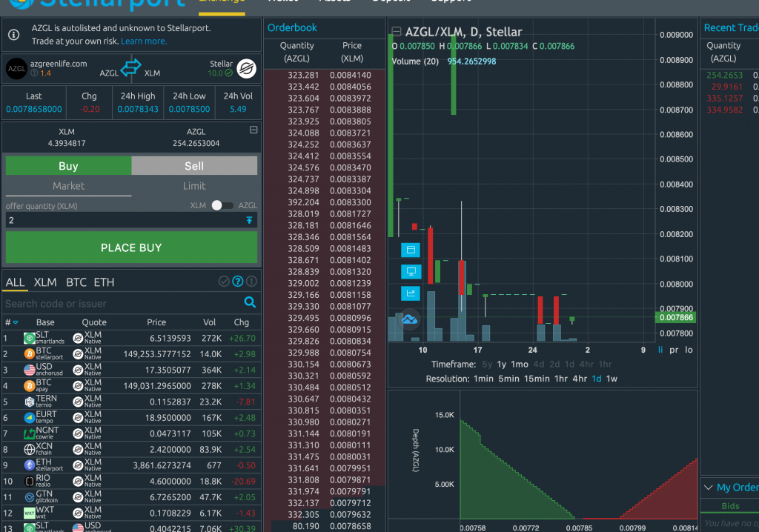The height and width of the screenshot is (532, 759).
Task: Click the window-layout icon on the chart
Action: click(411, 250)
